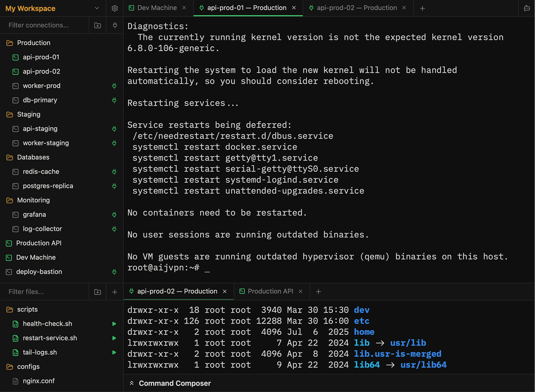Click the plug icon beside Filter connections
535x392 pixels.
point(115,25)
